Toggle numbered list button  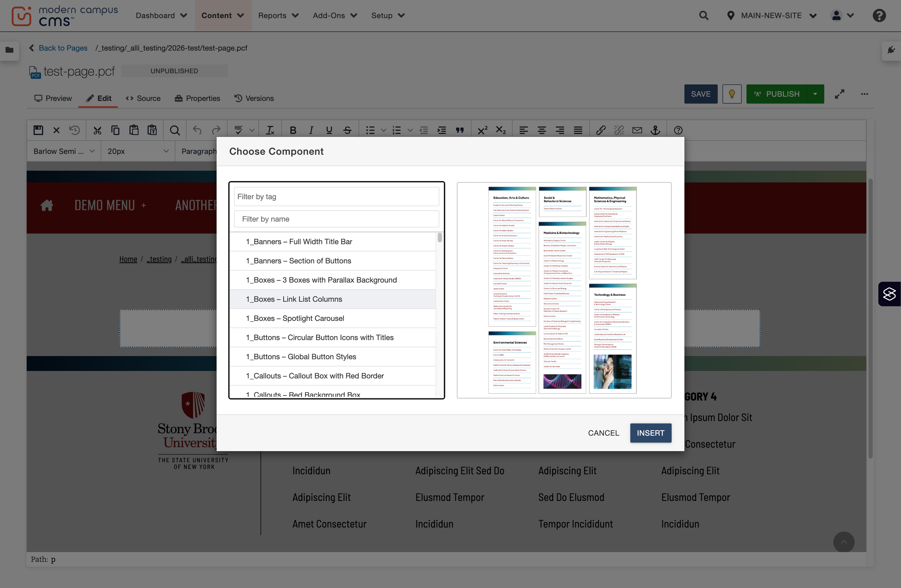point(397,130)
